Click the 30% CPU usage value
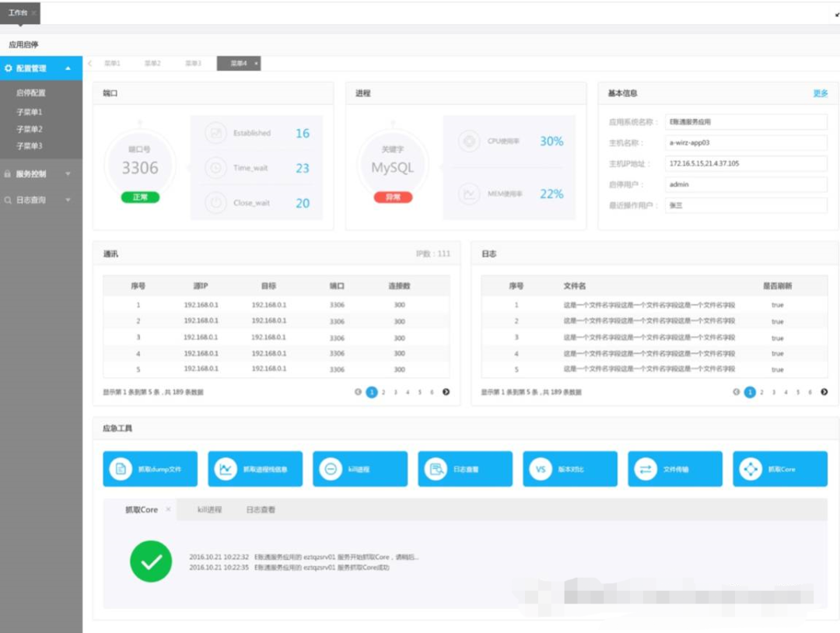 point(551,141)
